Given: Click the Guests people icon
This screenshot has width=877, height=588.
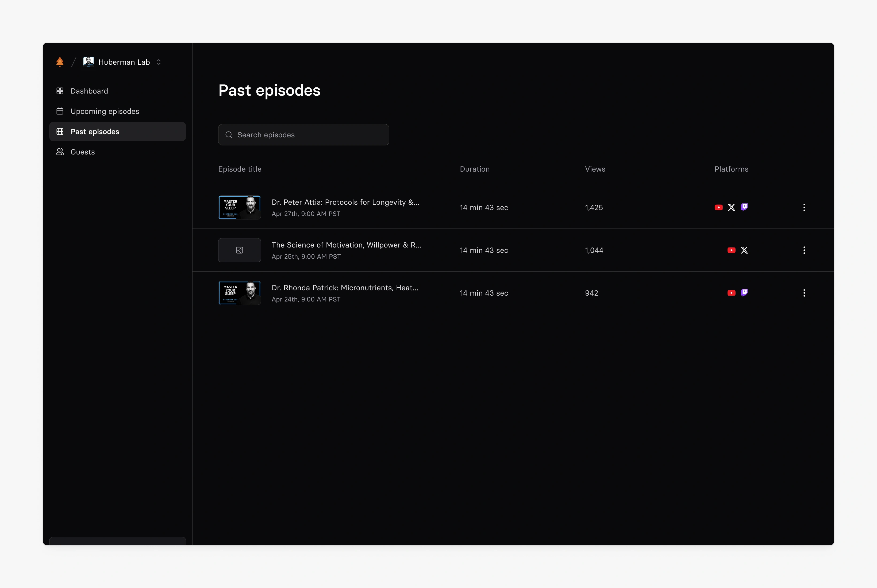Looking at the screenshot, I should pos(60,152).
